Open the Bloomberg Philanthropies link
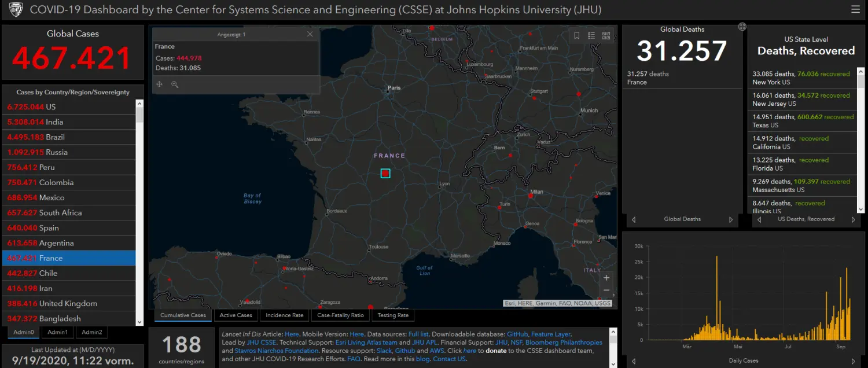The image size is (868, 368). pos(564,343)
